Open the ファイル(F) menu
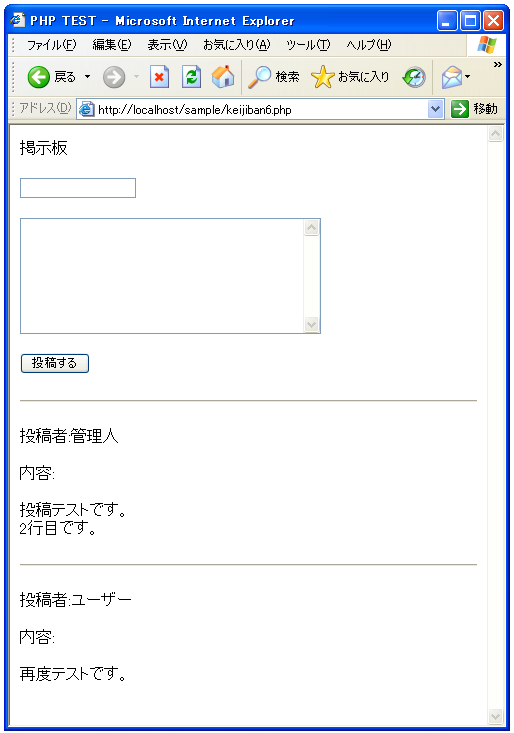Image resolution: width=514 pixels, height=733 pixels. (51, 45)
